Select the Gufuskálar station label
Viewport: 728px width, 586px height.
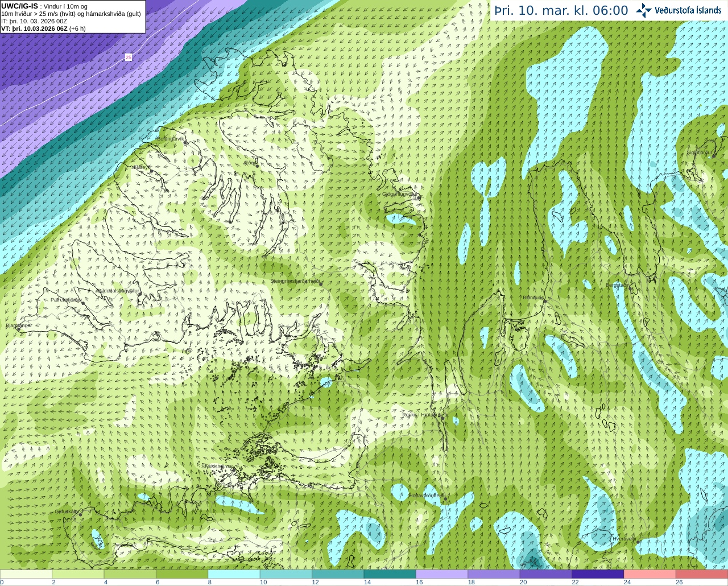(67, 511)
